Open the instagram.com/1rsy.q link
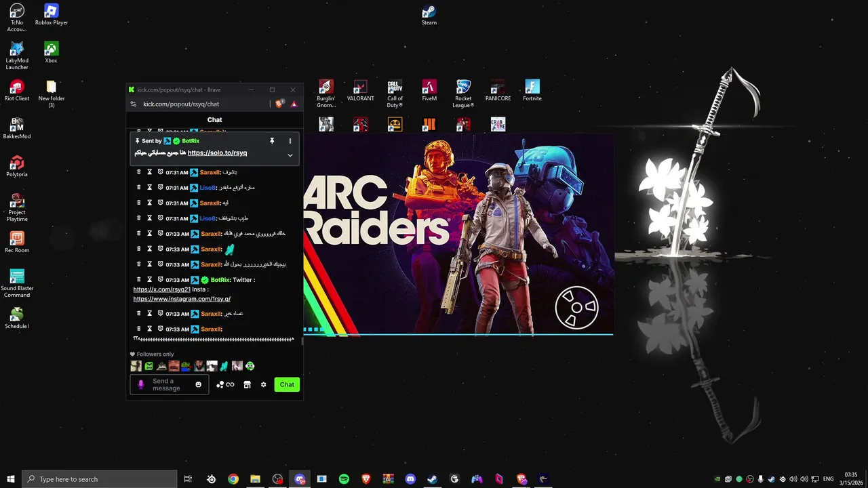The image size is (868, 488). point(182,299)
